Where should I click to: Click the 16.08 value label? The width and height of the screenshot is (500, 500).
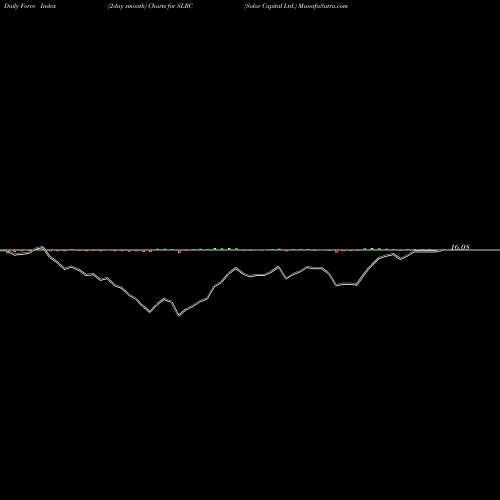460,247
